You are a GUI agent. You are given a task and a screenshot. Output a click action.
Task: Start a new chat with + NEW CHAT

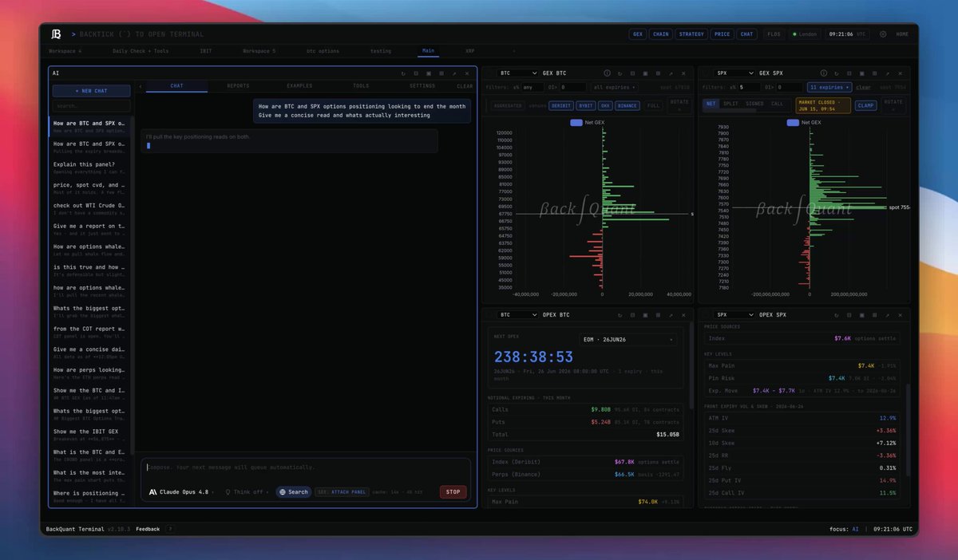click(x=91, y=91)
